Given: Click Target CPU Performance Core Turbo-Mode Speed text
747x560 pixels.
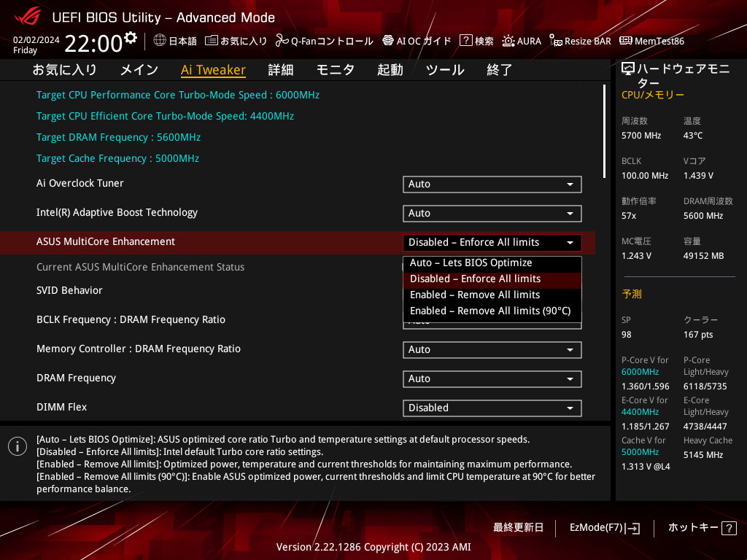Looking at the screenshot, I should click(x=178, y=95).
